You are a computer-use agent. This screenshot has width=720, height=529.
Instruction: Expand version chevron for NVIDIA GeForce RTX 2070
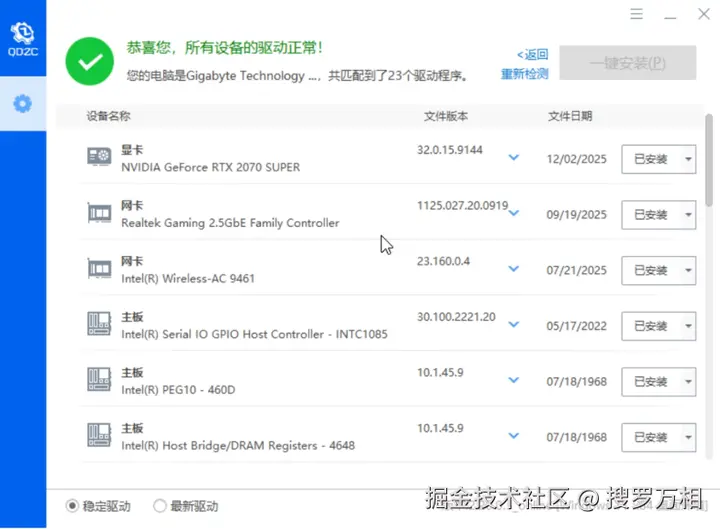click(514, 158)
